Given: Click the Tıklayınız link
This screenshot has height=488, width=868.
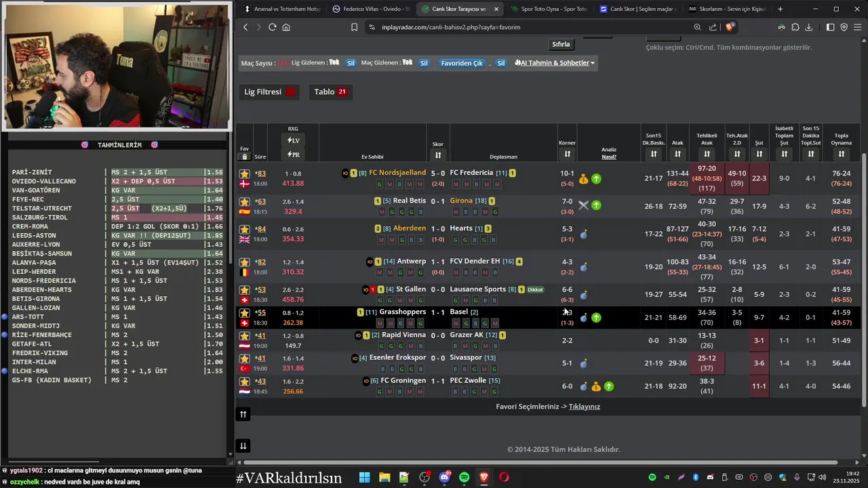Looking at the screenshot, I should pyautogui.click(x=585, y=407).
